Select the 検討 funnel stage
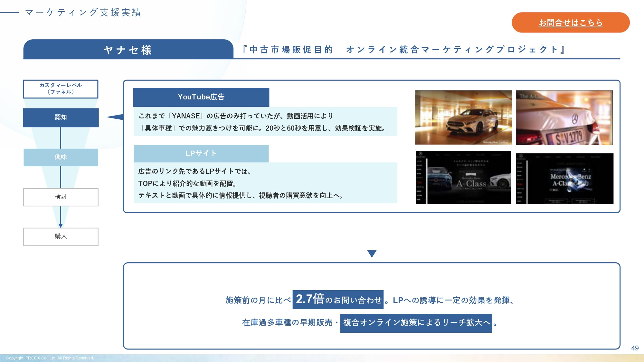The height and width of the screenshot is (362, 644). (x=61, y=197)
